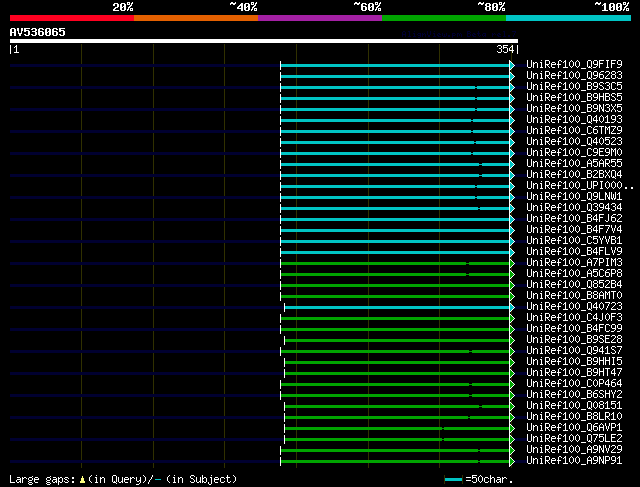Click the yellow query-gap marker in legend
Viewport: 640px width, 487px height.
pos(82,480)
